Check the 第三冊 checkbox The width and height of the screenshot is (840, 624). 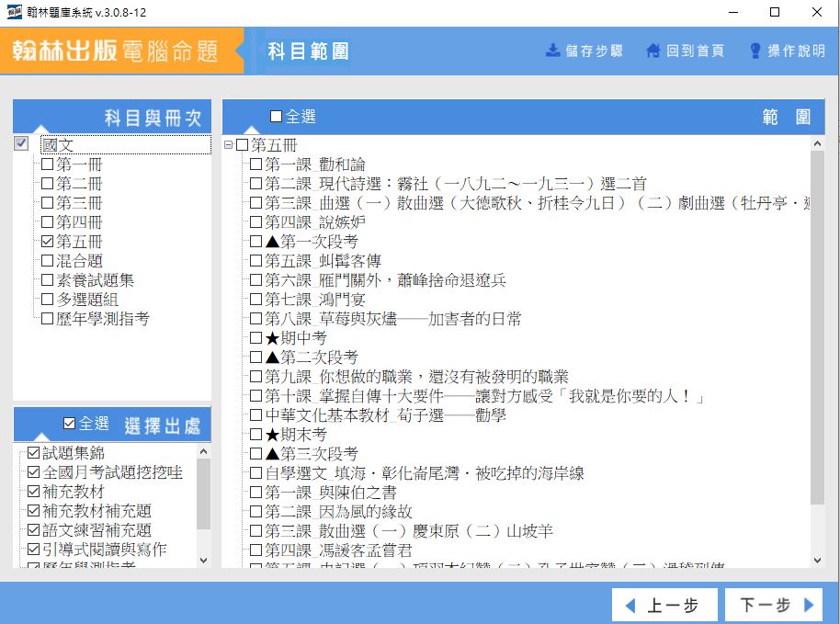click(47, 202)
